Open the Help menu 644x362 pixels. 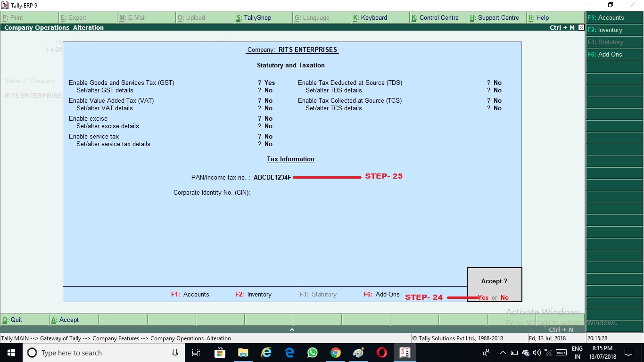point(555,18)
